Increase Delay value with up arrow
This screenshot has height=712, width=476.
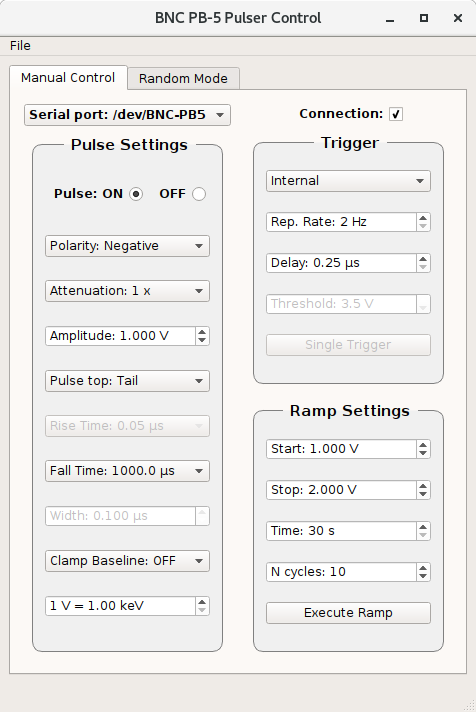coord(423,258)
